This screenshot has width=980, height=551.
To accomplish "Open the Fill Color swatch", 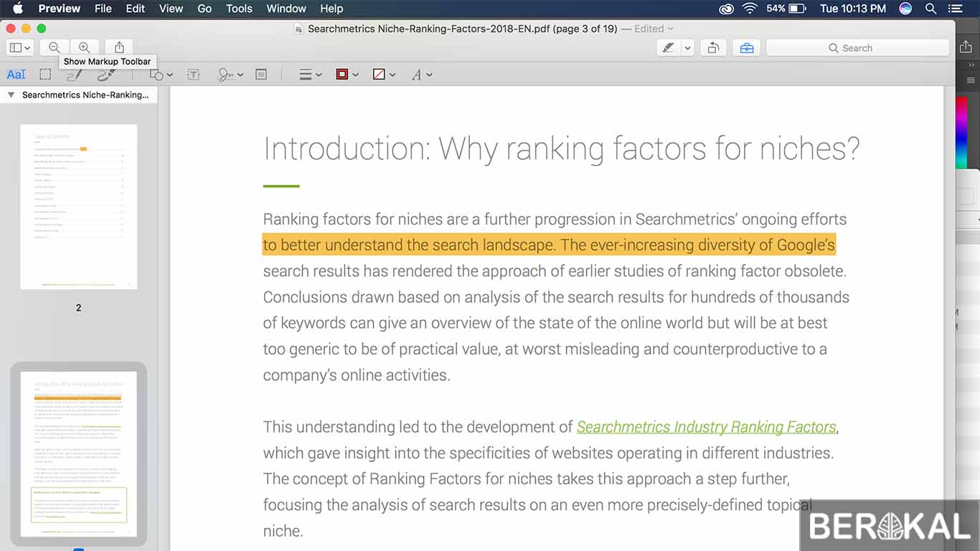I will (x=384, y=75).
